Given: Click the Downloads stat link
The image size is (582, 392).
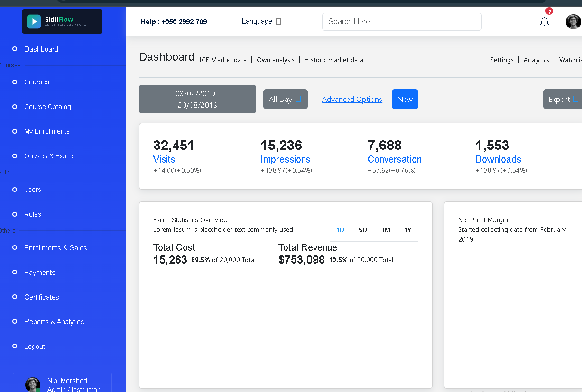Looking at the screenshot, I should [x=498, y=159].
